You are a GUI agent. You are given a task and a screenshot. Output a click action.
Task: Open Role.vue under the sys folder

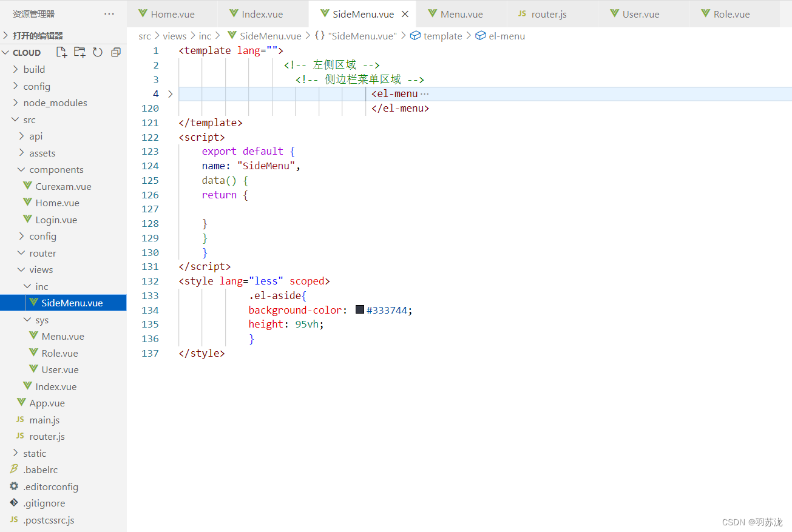pyautogui.click(x=63, y=353)
